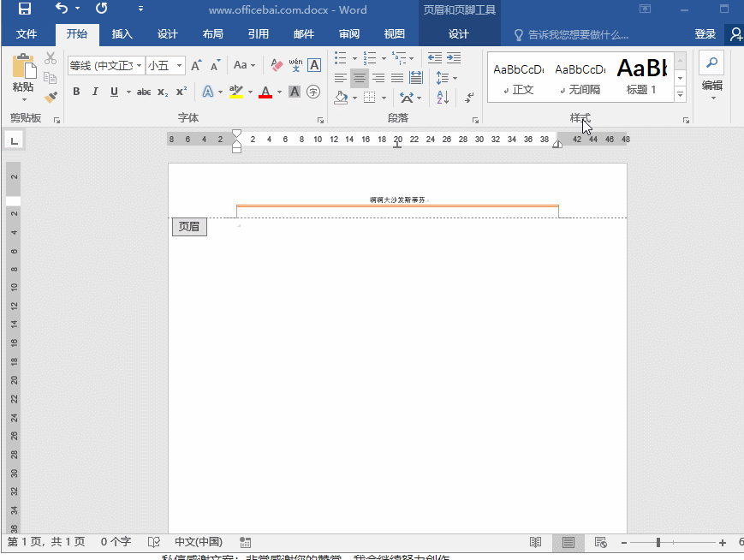Image resolution: width=744 pixels, height=560 pixels.
Task: Toggle Italic formatting
Action: [x=95, y=92]
